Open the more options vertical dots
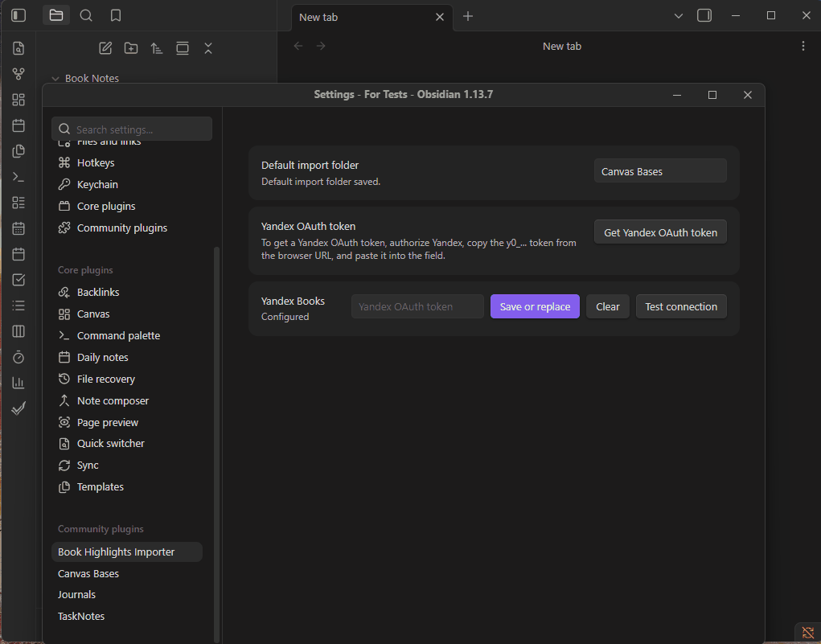 (803, 46)
